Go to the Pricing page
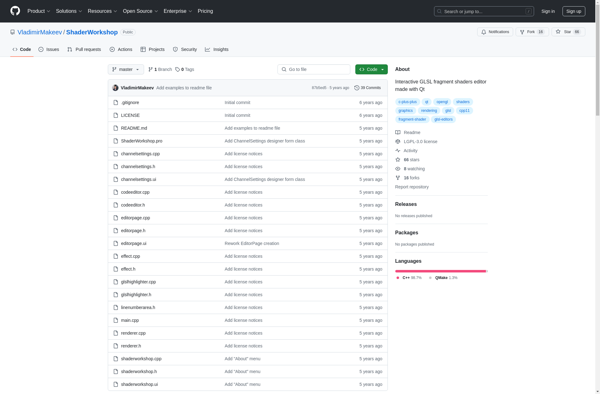This screenshot has height=394, width=600. point(205,11)
